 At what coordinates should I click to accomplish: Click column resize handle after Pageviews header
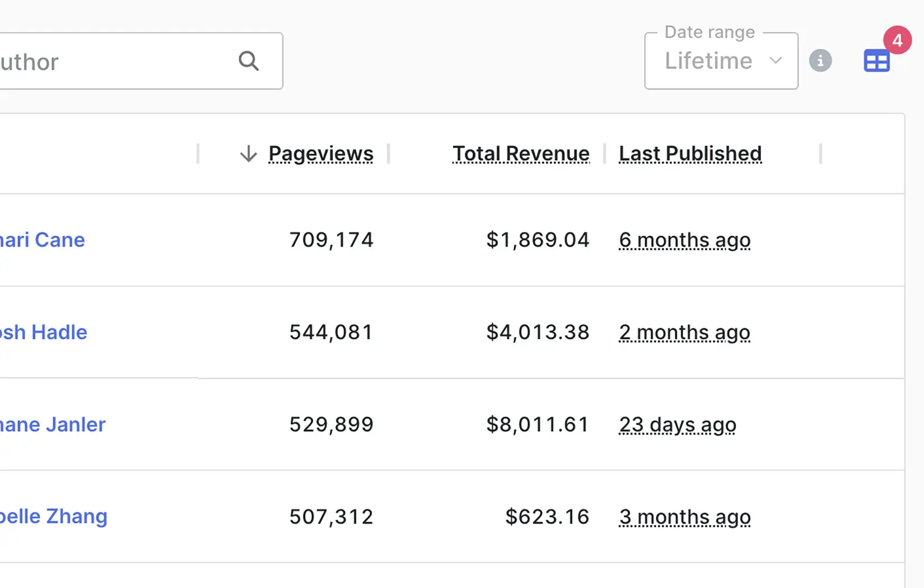coord(388,153)
